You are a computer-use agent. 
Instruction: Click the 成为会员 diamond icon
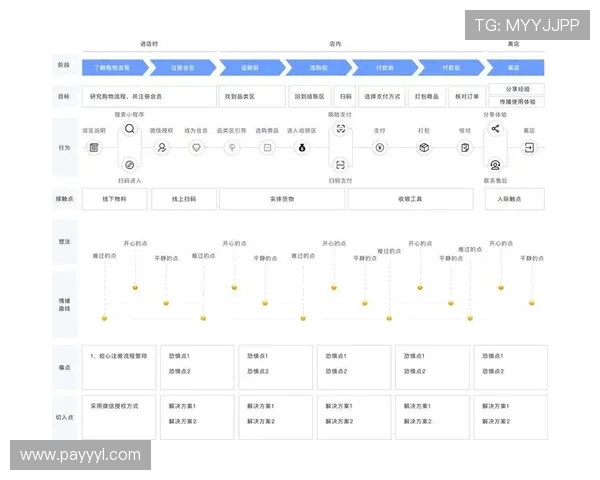[x=196, y=147]
